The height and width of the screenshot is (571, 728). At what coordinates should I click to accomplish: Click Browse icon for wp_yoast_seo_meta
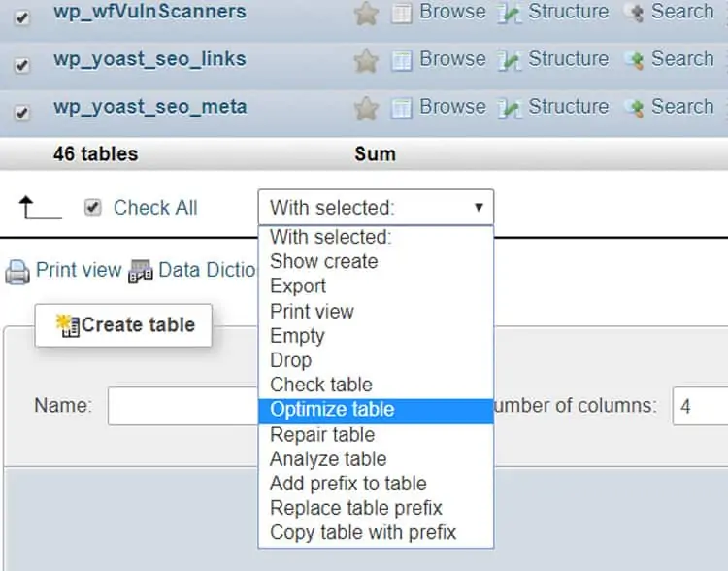point(401,108)
